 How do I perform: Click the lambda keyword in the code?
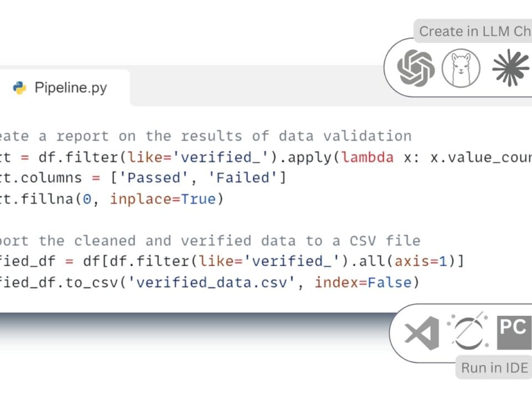click(x=368, y=157)
